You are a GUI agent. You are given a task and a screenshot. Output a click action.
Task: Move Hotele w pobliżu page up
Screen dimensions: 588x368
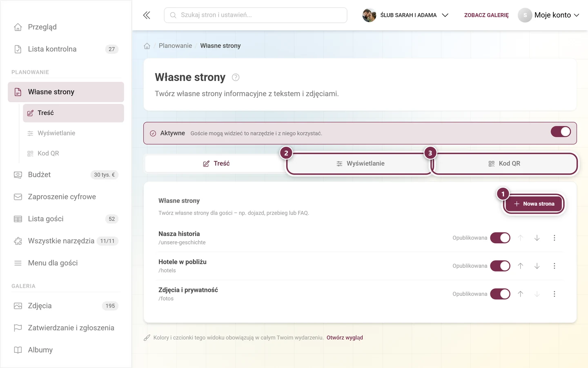521,266
